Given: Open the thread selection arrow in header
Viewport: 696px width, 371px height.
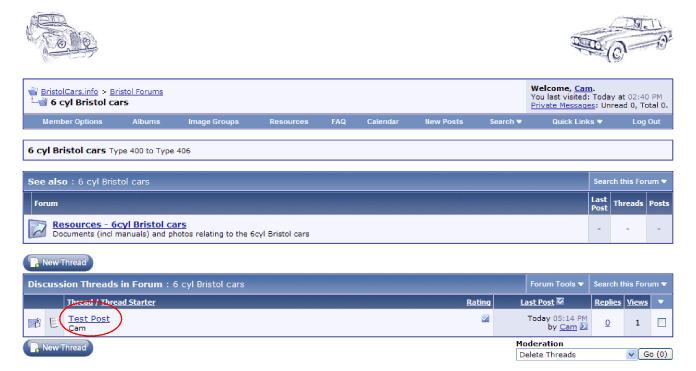Looking at the screenshot, I should (x=660, y=302).
